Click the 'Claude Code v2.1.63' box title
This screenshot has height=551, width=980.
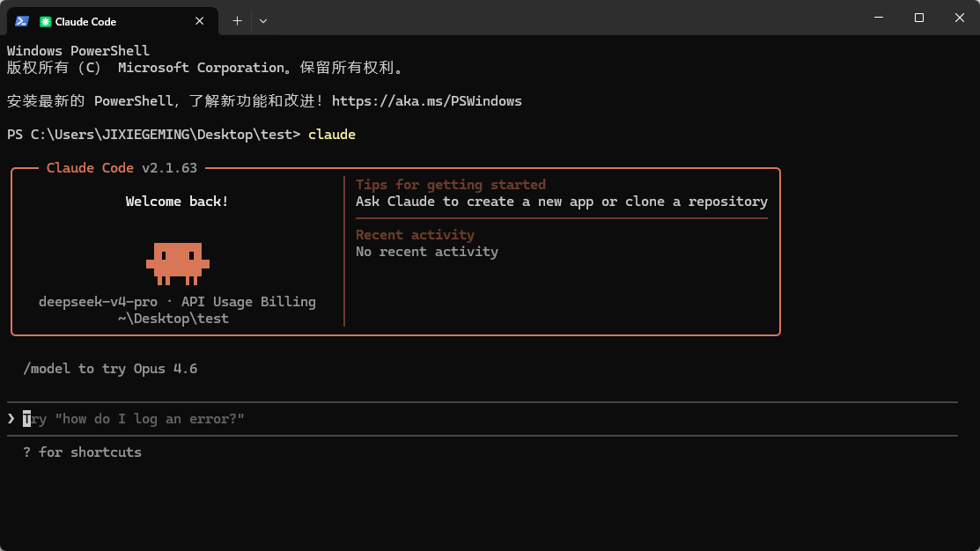click(x=122, y=168)
